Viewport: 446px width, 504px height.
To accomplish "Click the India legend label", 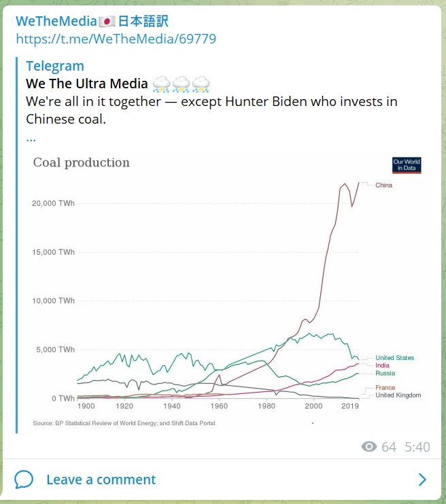I will click(x=382, y=365).
